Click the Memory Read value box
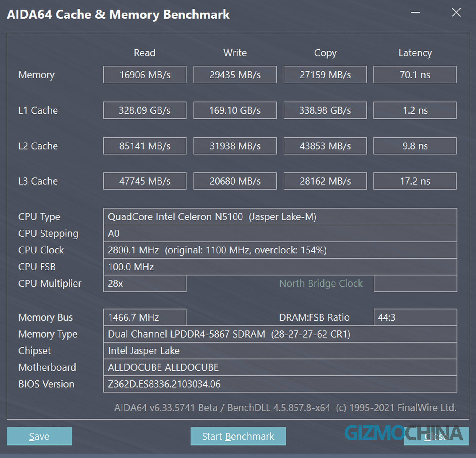476x458 pixels. 145,75
